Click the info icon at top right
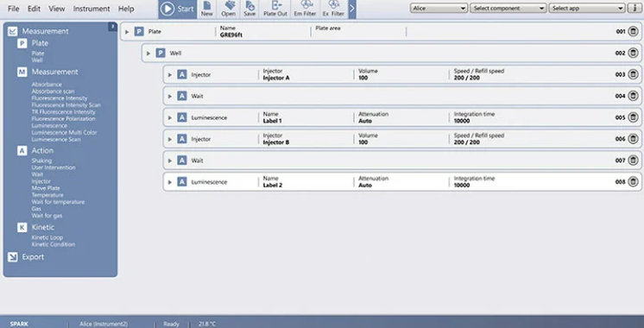Screen dimensions: 644x328 tap(635, 9)
